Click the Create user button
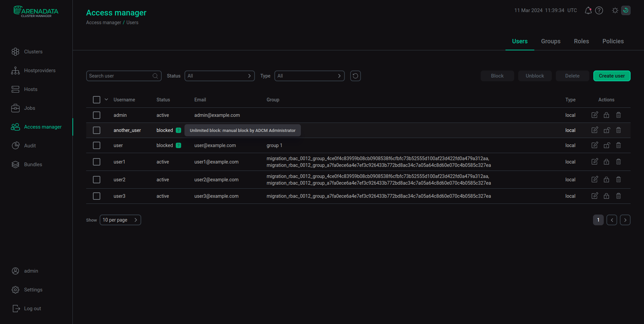Image resolution: width=644 pixels, height=324 pixels. pyautogui.click(x=611, y=76)
